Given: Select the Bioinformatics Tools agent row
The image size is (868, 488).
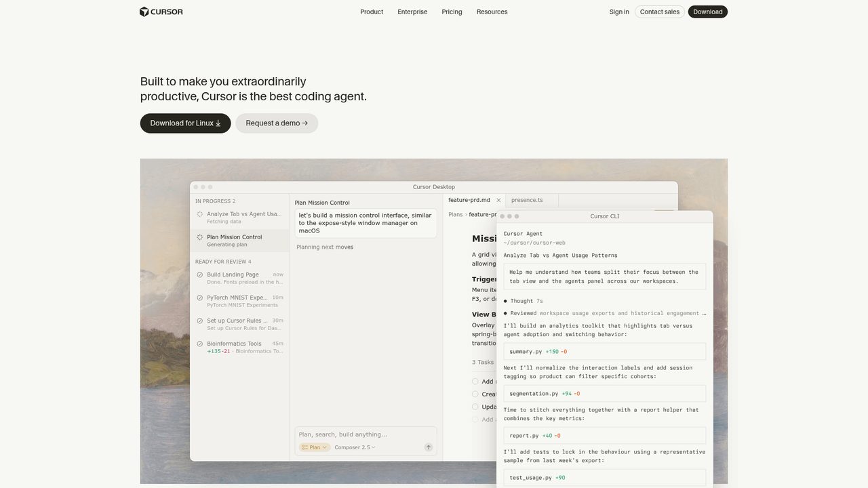Looking at the screenshot, I should click(239, 347).
